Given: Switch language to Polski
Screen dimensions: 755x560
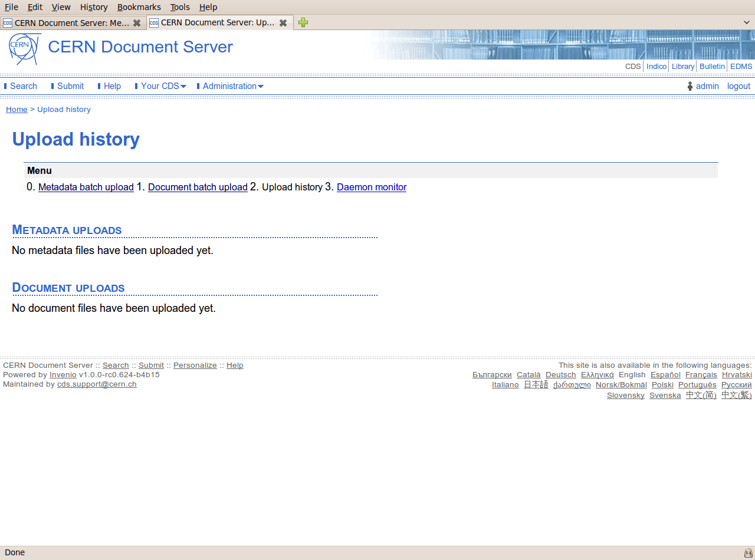Looking at the screenshot, I should pos(662,385).
